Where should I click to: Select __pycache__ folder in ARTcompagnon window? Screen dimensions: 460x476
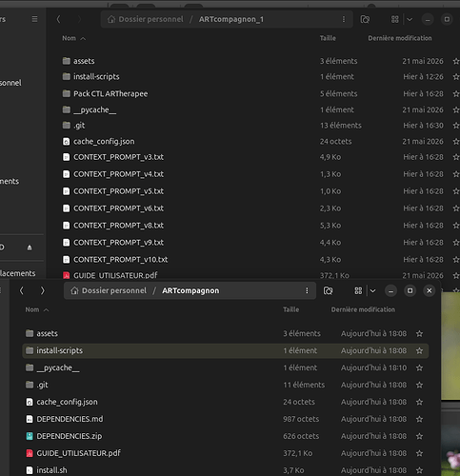click(226, 367)
